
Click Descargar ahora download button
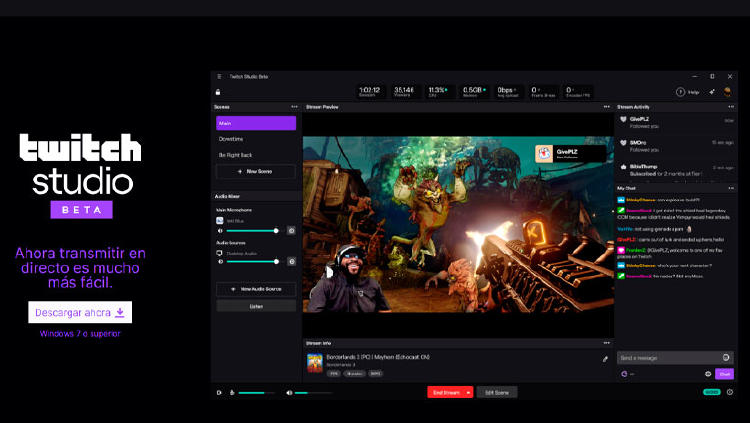[x=80, y=312]
